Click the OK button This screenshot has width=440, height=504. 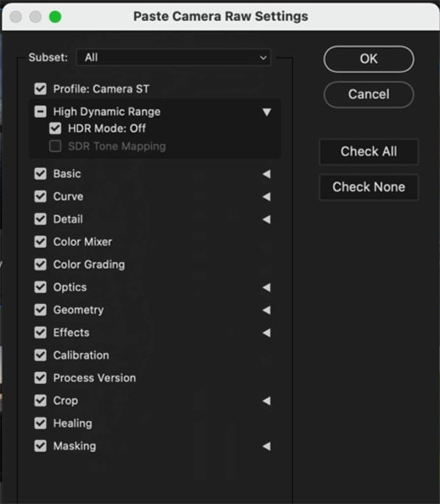[x=369, y=59]
